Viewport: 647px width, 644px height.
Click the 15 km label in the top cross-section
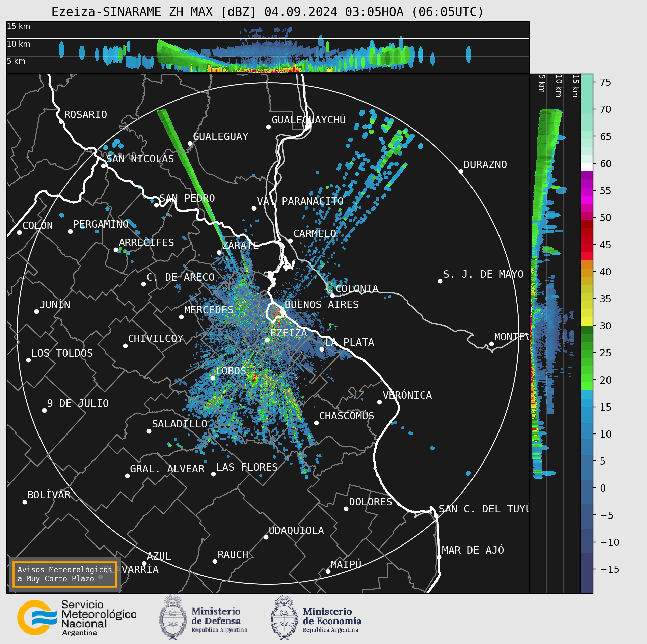point(19,26)
